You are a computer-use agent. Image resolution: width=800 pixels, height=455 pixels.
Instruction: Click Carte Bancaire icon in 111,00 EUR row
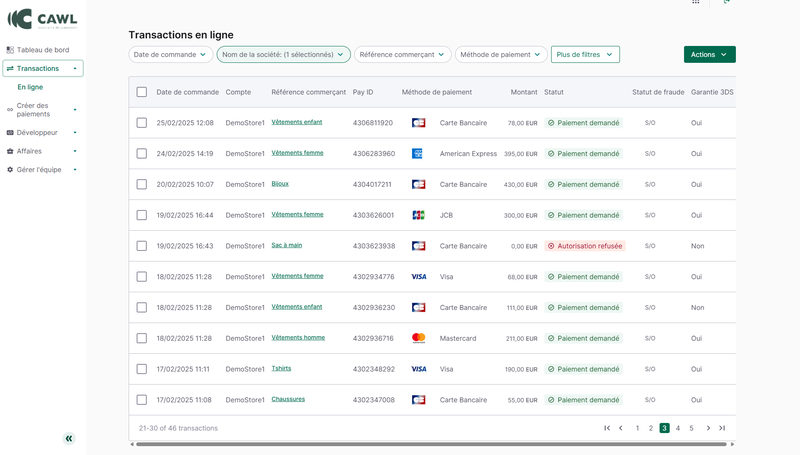click(418, 308)
